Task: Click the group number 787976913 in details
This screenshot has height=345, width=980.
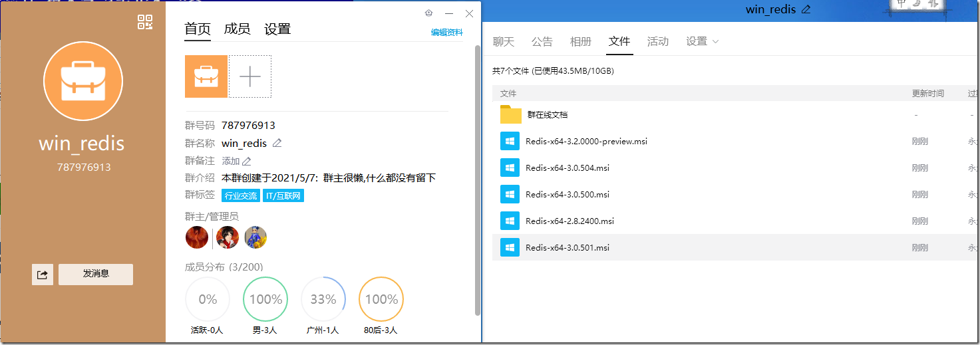Action: pyautogui.click(x=248, y=125)
